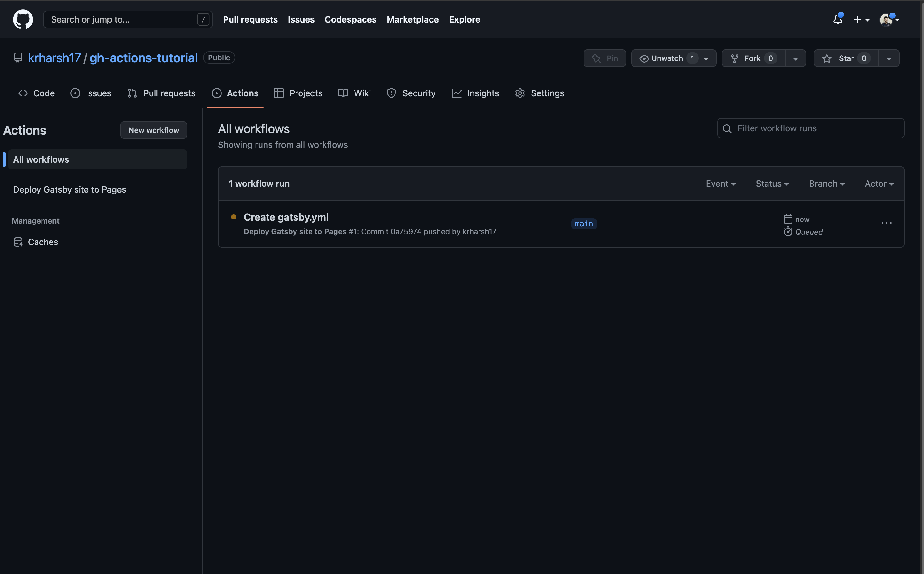Expand the Event filter dropdown
This screenshot has width=924, height=574.
point(720,184)
